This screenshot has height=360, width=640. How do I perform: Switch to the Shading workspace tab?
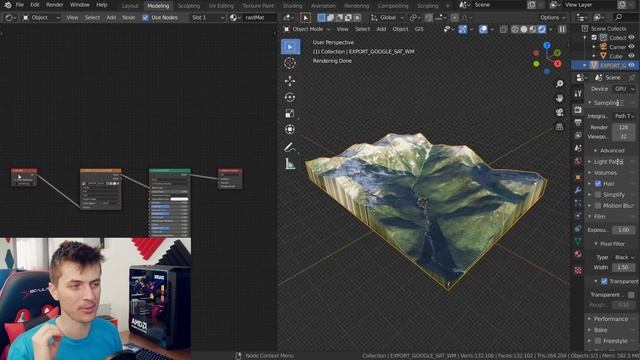(x=292, y=6)
